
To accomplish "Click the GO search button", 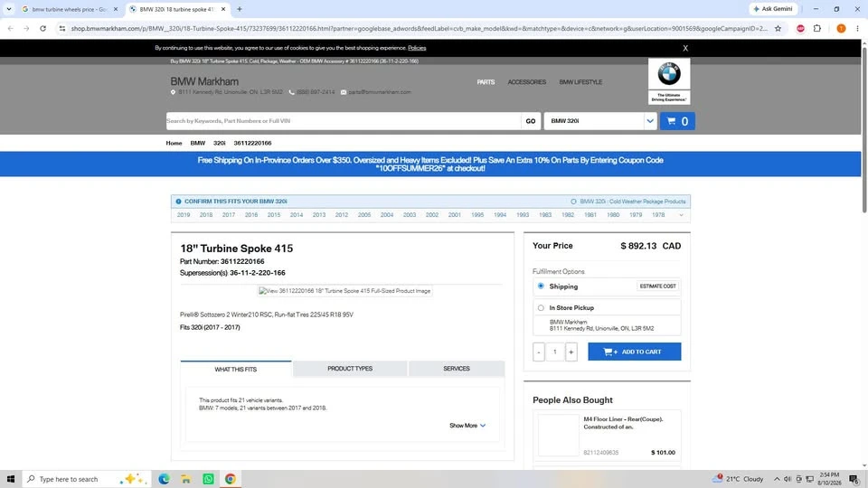I will pyautogui.click(x=531, y=121).
